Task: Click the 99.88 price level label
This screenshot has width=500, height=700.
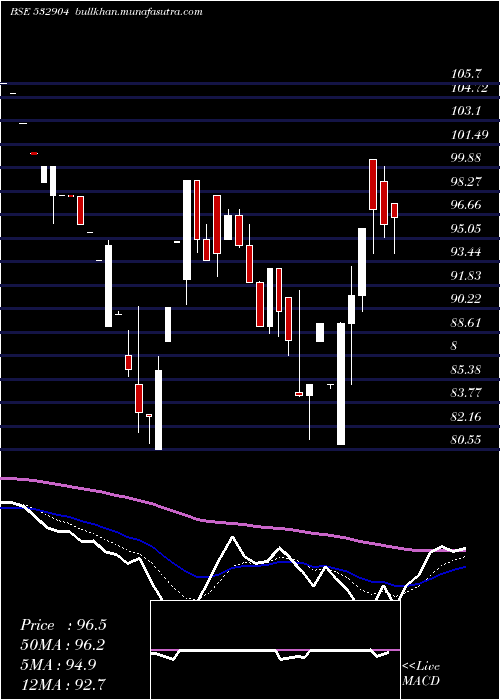Action: click(x=466, y=158)
